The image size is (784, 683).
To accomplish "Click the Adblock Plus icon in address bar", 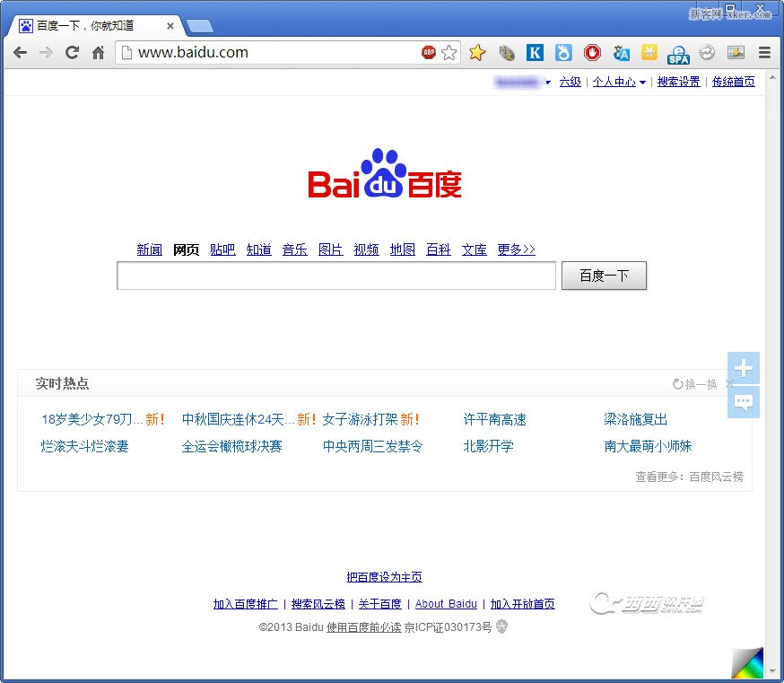I will pos(429,53).
